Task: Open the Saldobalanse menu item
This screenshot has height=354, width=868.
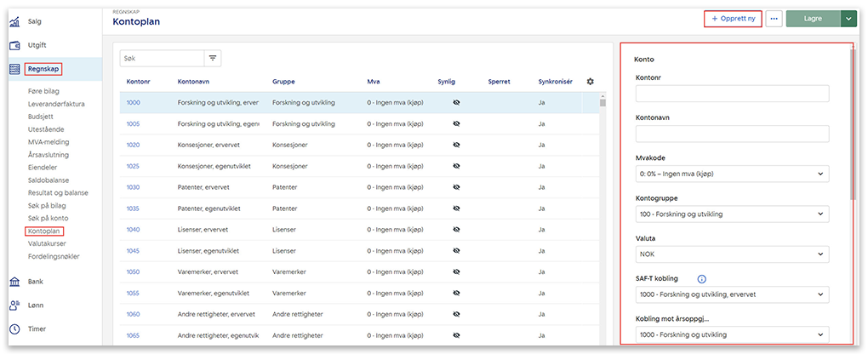Action: 49,180
